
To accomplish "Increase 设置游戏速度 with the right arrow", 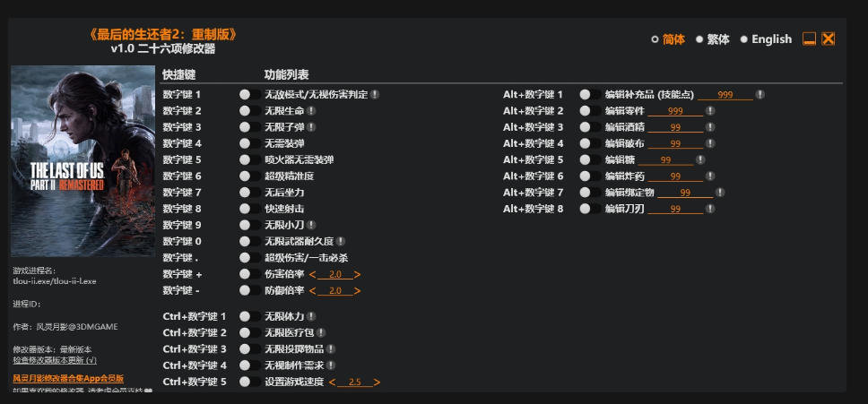I will [x=377, y=383].
